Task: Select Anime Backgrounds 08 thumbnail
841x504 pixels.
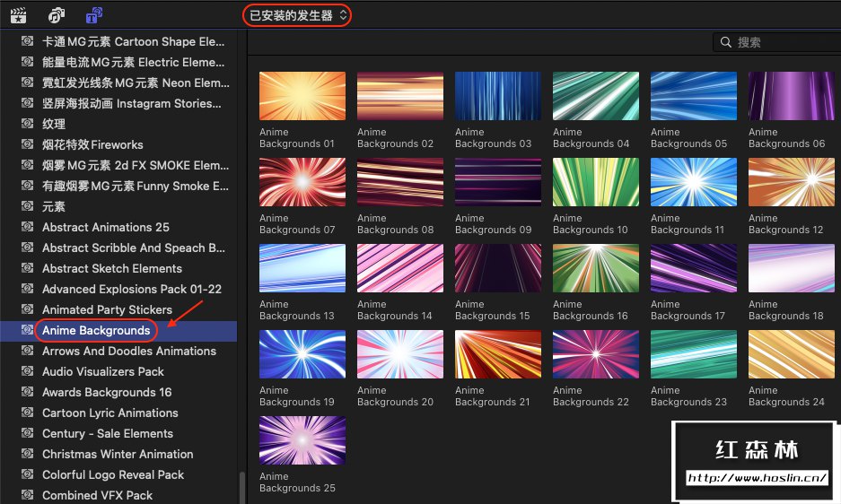Action: pos(400,182)
